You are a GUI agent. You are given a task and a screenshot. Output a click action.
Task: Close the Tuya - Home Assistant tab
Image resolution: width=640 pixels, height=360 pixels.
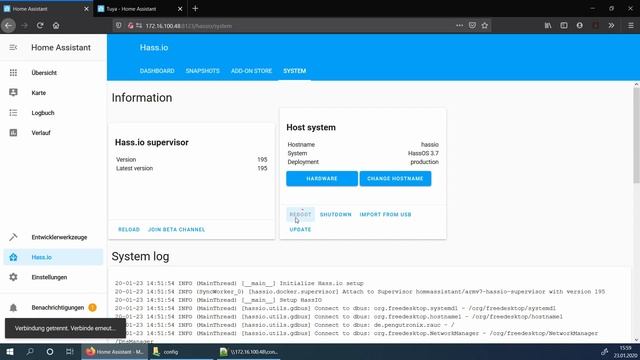[180, 9]
